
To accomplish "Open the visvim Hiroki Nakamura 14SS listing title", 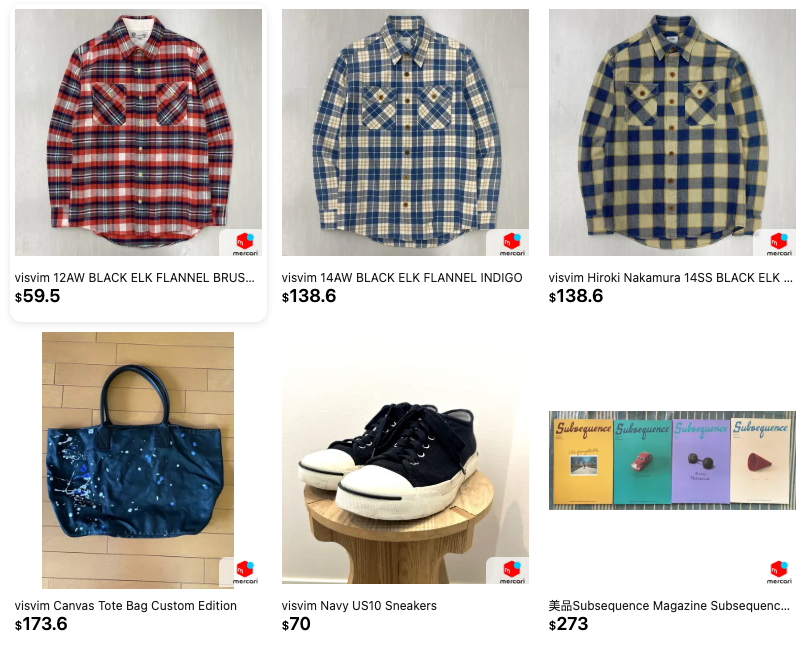I will (671, 278).
